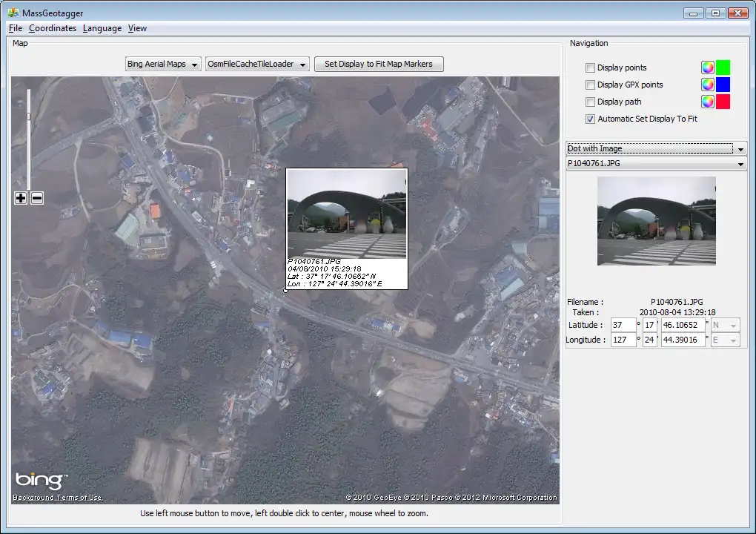Open color picker wheel for Display path
This screenshot has width=756, height=534.
pos(708,102)
